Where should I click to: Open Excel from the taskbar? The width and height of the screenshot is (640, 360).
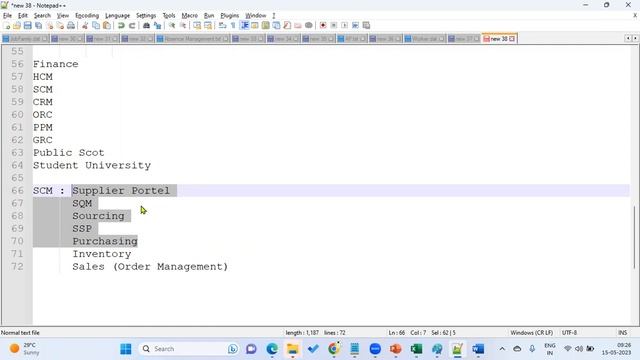[416, 349]
